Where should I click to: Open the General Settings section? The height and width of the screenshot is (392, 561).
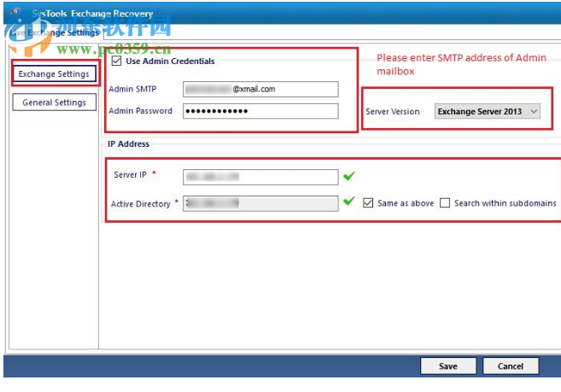[x=55, y=102]
